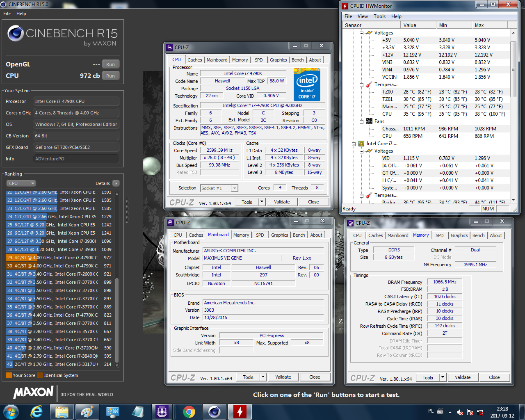Viewport: 525px width, 420px height.
Task: Launch Internet Explorer from the taskbar
Action: pos(37,411)
